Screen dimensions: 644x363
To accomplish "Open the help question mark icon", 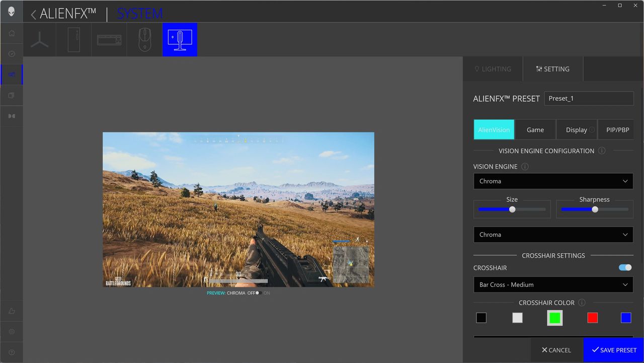I will coord(12,352).
